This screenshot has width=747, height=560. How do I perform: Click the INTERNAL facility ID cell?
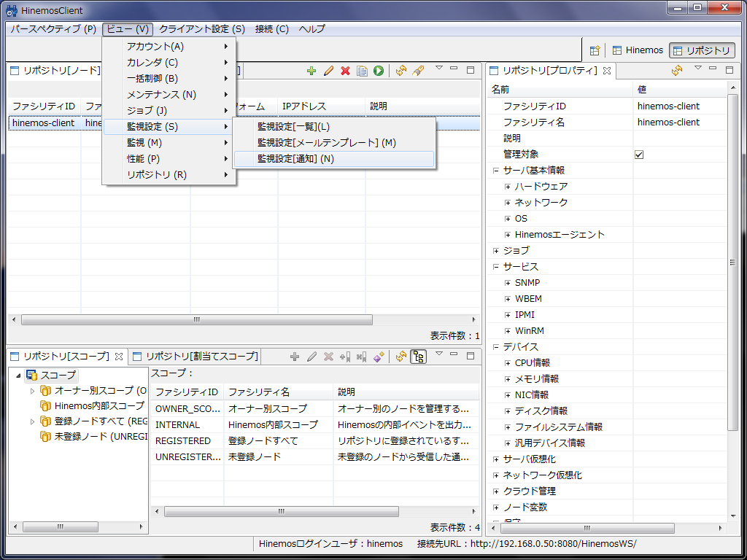[x=187, y=425]
